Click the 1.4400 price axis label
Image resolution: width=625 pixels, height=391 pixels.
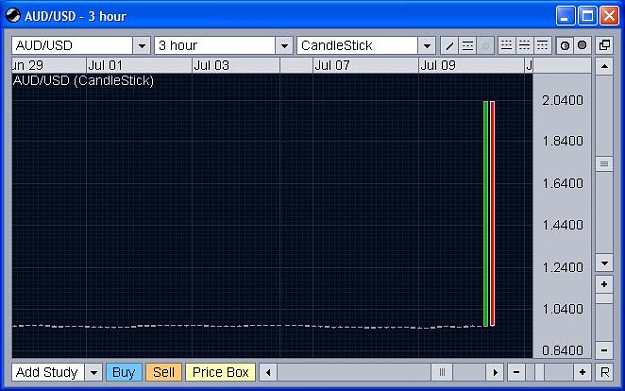(562, 225)
